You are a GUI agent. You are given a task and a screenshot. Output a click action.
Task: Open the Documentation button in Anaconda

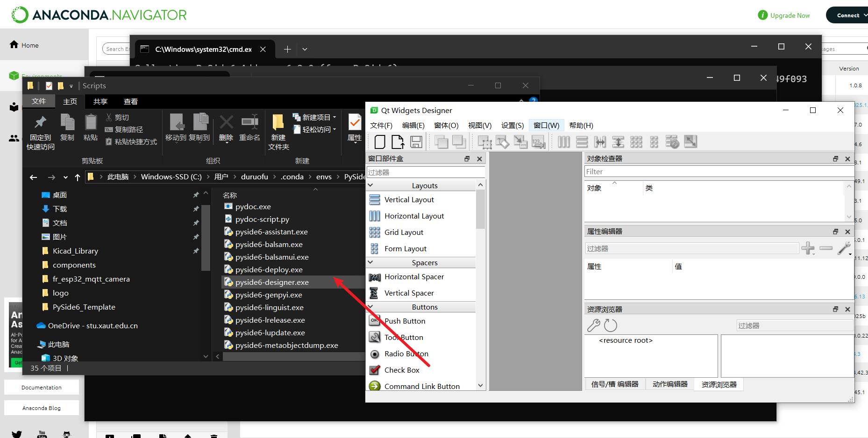(x=42, y=388)
